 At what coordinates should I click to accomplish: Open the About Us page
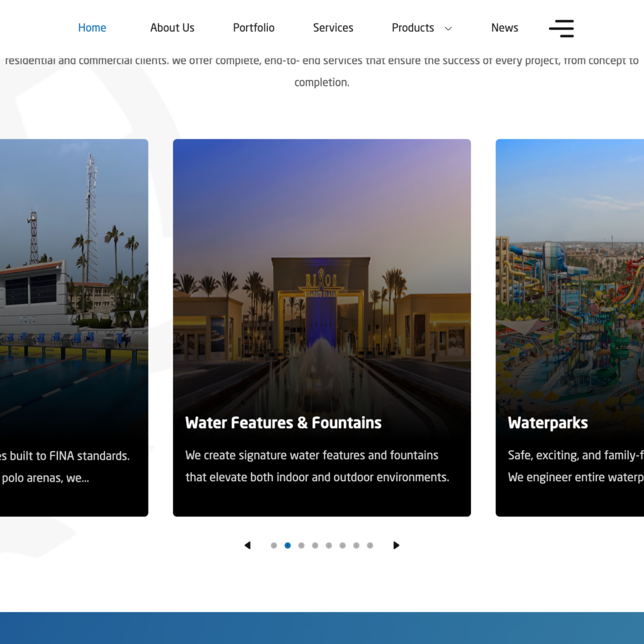tap(172, 28)
